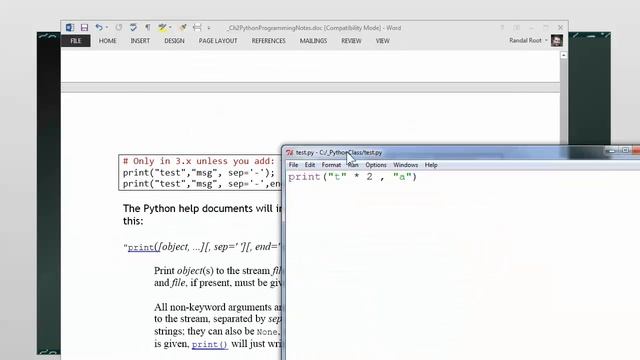
Task: Switch to the REVIEW ribbon tab
Action: (x=351, y=41)
